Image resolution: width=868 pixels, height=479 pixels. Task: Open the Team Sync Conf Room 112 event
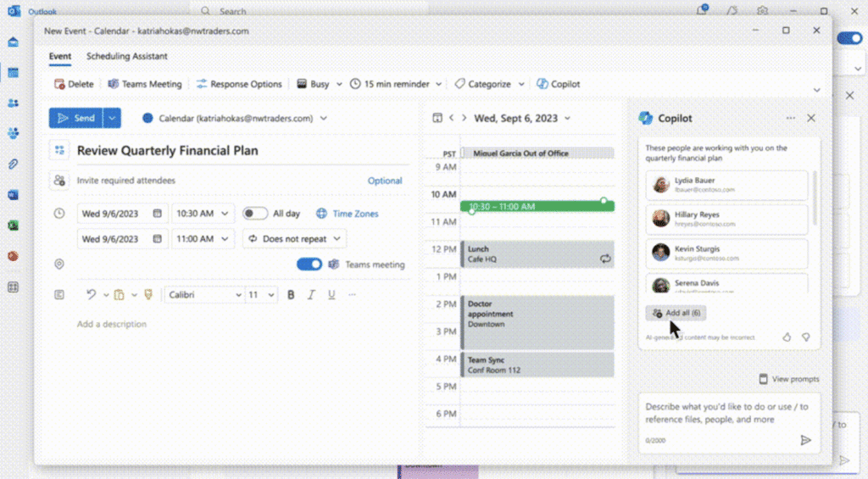[537, 365]
